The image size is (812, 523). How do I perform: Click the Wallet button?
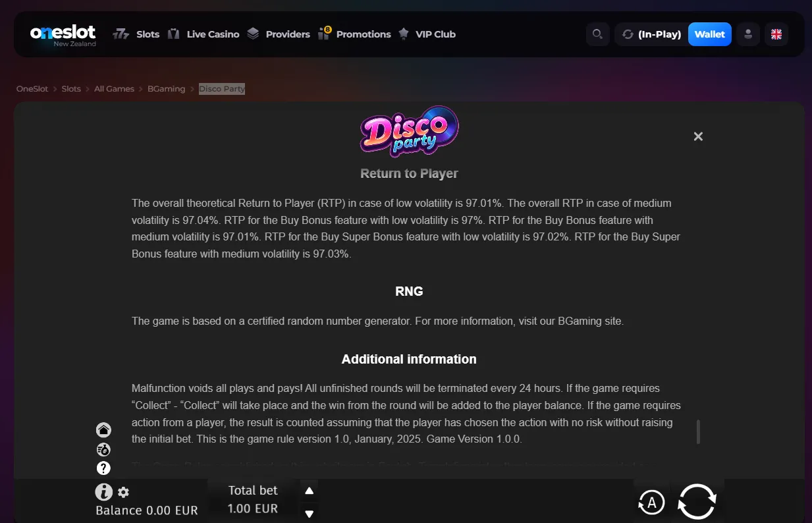[710, 34]
